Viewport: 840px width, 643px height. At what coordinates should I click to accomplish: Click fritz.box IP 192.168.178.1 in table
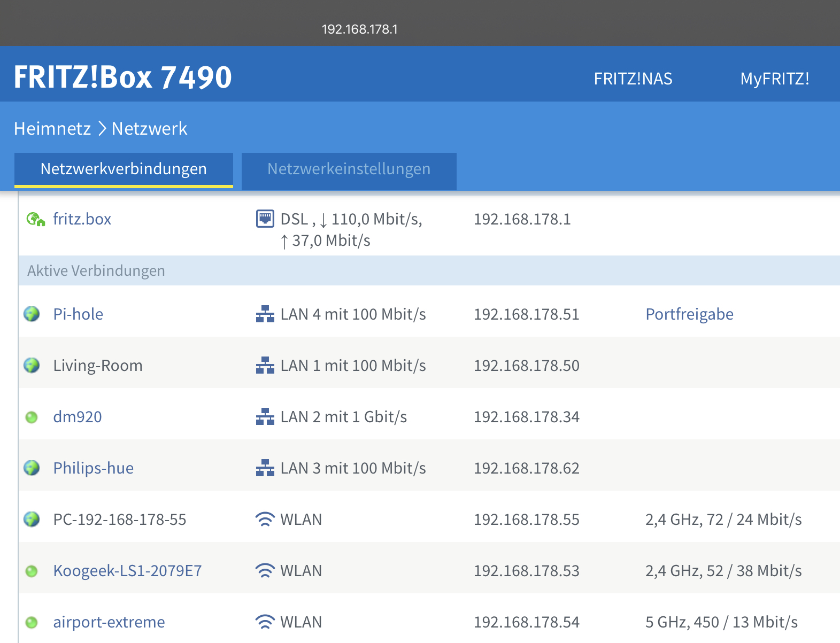pyautogui.click(x=522, y=219)
